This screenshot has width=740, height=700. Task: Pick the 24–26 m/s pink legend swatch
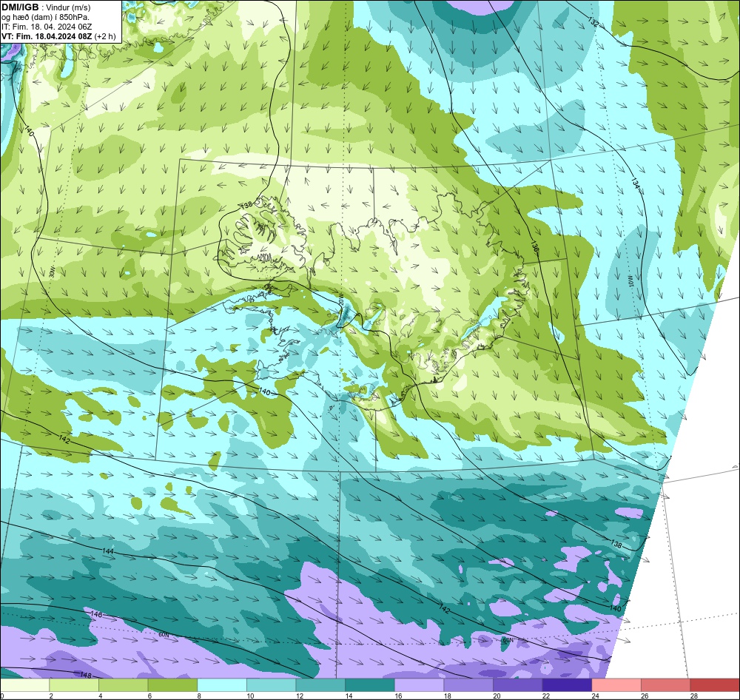click(616, 685)
